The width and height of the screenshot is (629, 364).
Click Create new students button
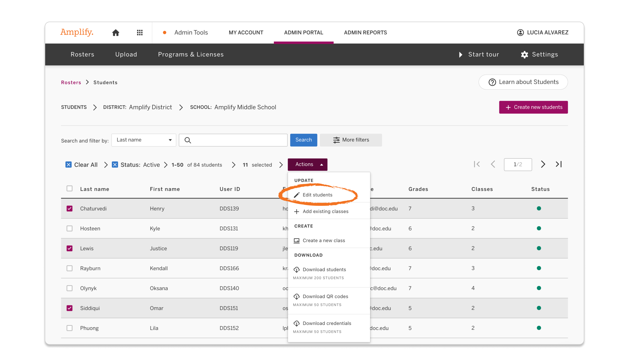[x=533, y=107]
